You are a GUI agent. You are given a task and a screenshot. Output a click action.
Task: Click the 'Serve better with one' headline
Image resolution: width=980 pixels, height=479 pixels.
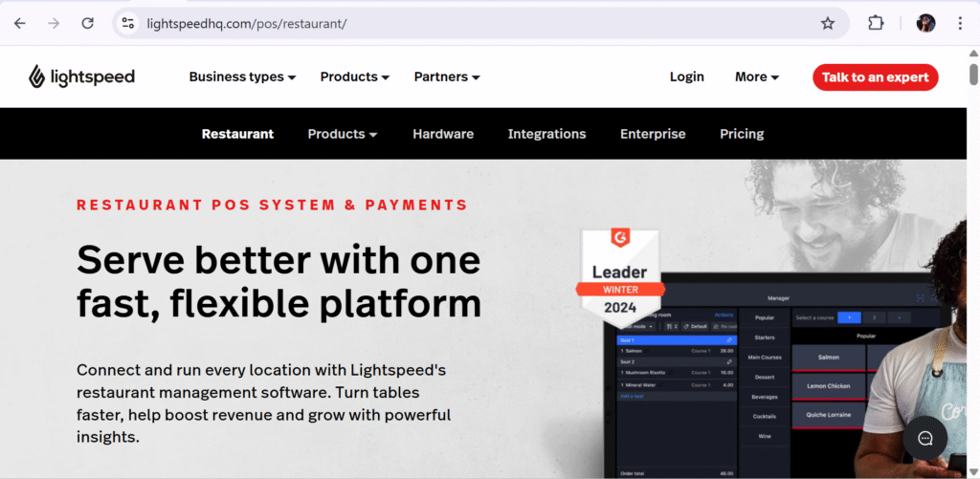coord(278,260)
